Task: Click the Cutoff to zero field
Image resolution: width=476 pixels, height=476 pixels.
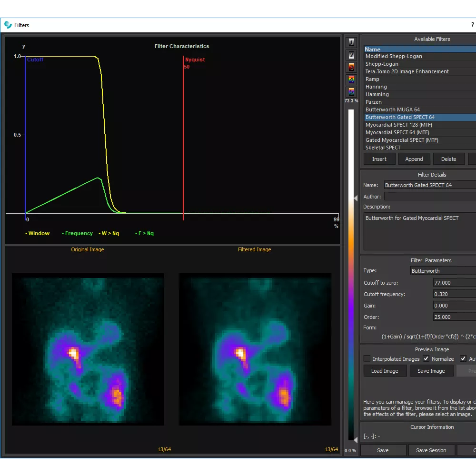Action: [455, 283]
